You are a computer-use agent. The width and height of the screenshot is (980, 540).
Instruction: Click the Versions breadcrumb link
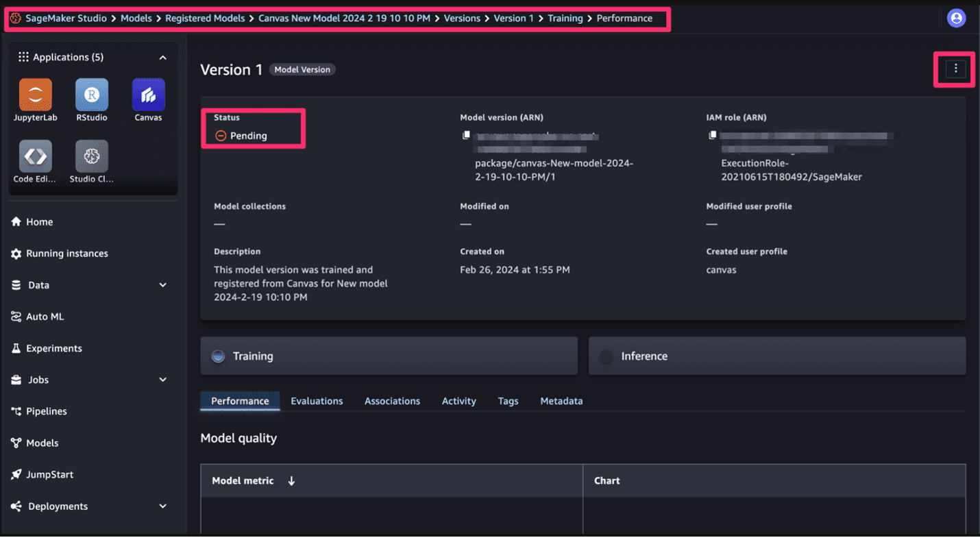(462, 19)
